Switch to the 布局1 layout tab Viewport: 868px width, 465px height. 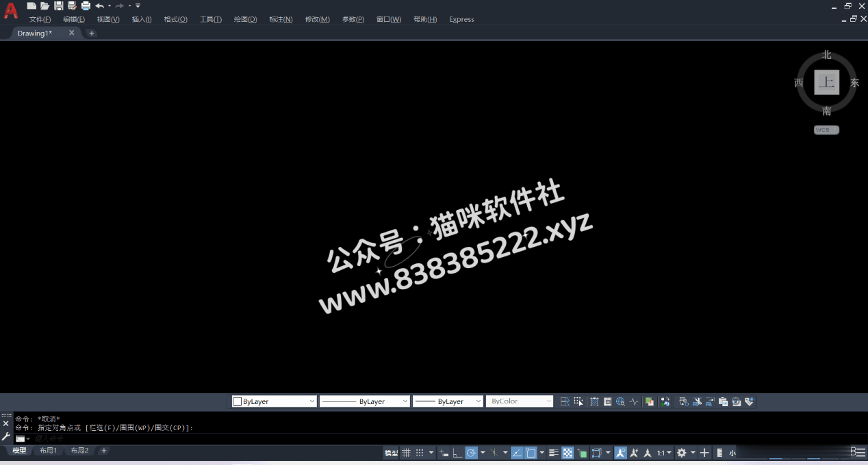tap(48, 451)
